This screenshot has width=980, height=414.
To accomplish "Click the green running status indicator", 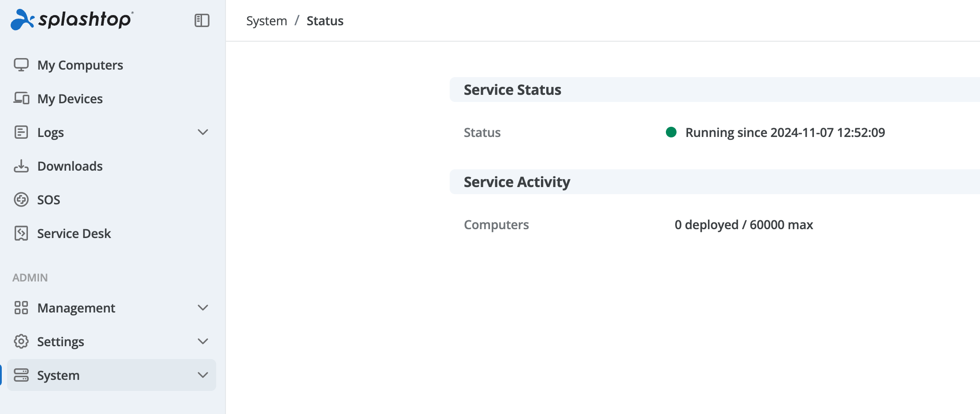I will click(671, 132).
